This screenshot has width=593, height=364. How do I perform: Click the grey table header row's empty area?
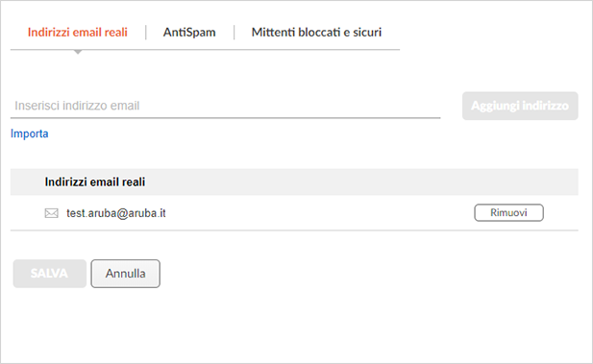[x=359, y=182]
